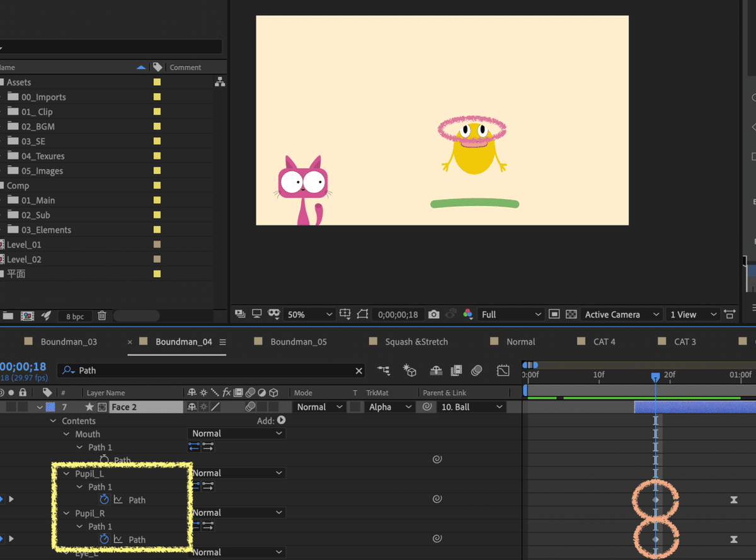Screen dimensions: 756x560
Task: Click property pick whip for Pupil_L Path
Action: pos(437,500)
